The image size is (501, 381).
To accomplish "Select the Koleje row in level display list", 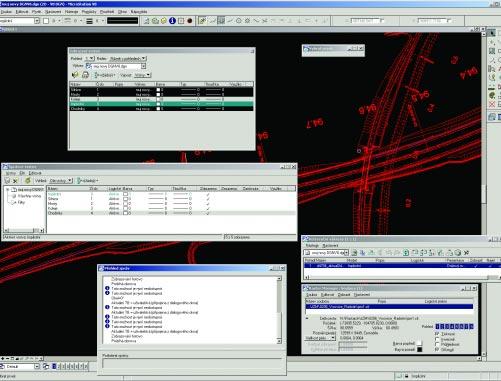I will tap(161, 99).
